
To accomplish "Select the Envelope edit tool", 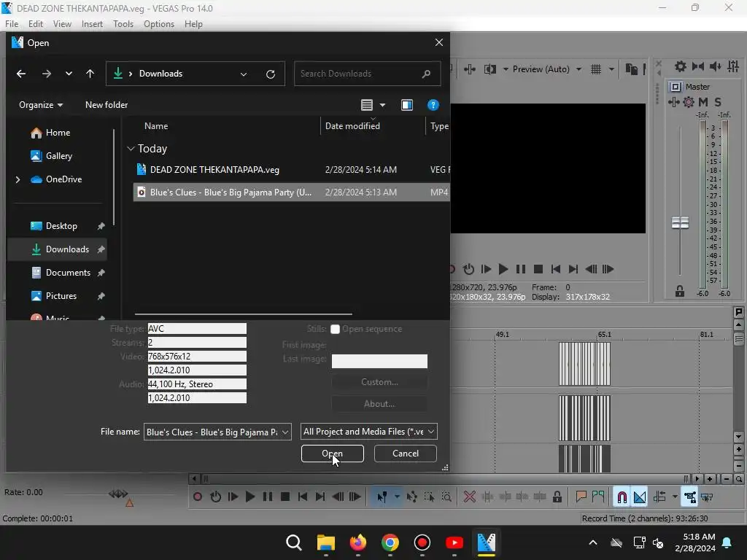I will [411, 497].
